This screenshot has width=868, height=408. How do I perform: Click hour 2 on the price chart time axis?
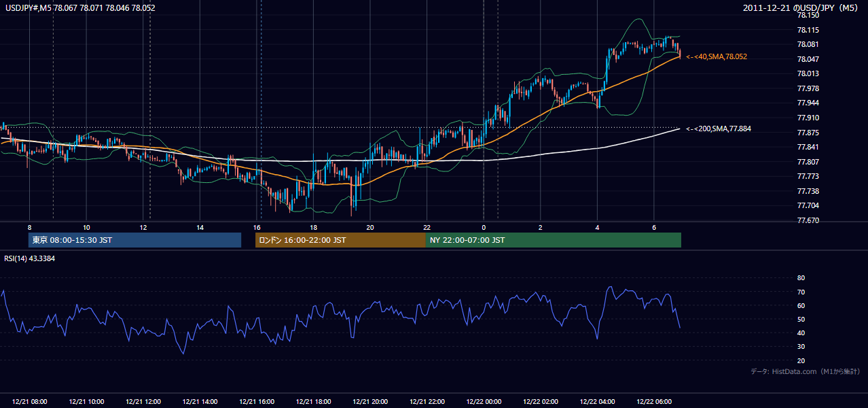pyautogui.click(x=541, y=227)
